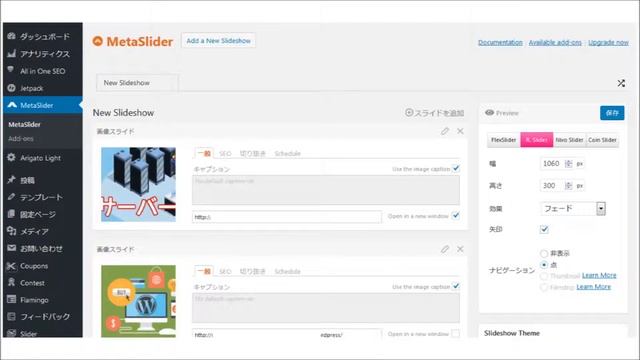The width and height of the screenshot is (640, 360).
Task: Add a slide via スライドを追加
Action: pyautogui.click(x=434, y=113)
